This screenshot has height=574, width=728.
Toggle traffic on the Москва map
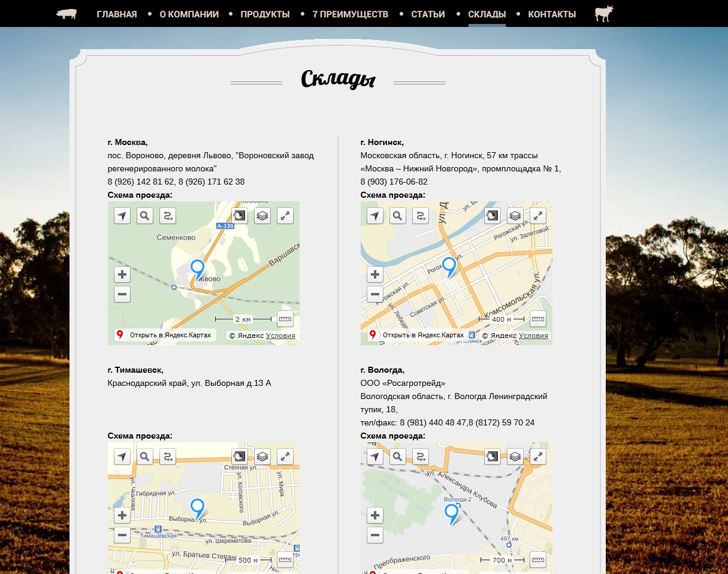point(240,216)
